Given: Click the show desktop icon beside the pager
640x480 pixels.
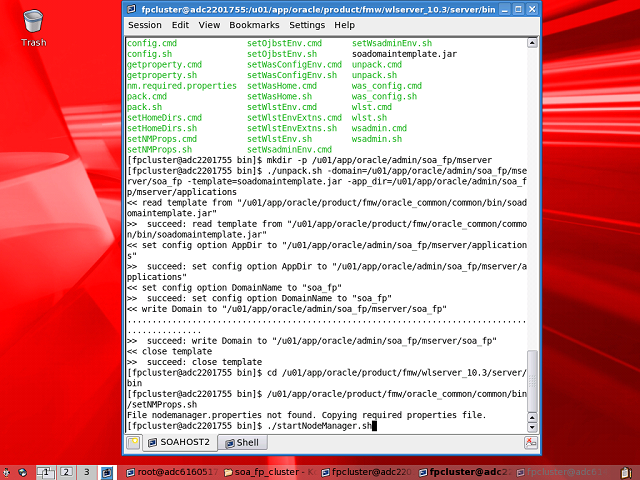Looking at the screenshot, I should coord(107,472).
